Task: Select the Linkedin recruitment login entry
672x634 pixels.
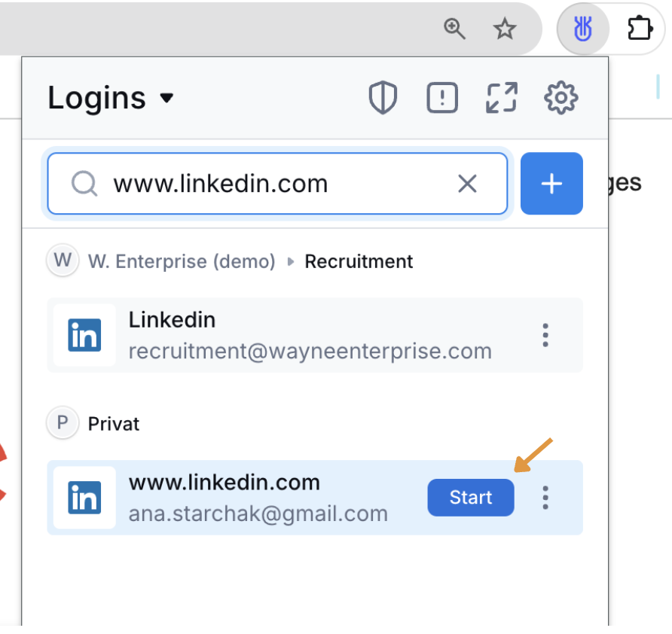Action: (x=315, y=335)
